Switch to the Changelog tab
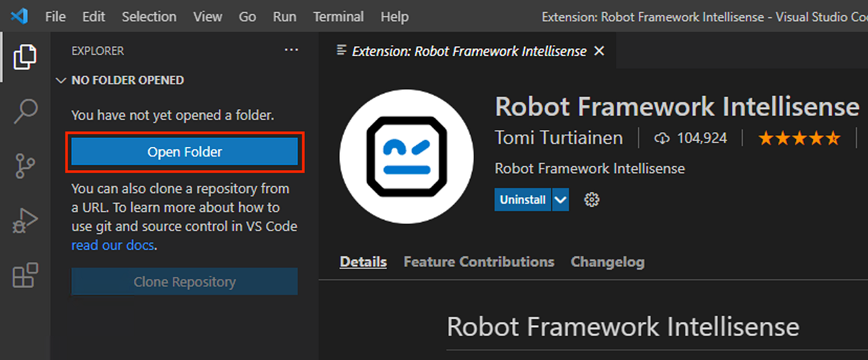The image size is (868, 360). [x=607, y=261]
